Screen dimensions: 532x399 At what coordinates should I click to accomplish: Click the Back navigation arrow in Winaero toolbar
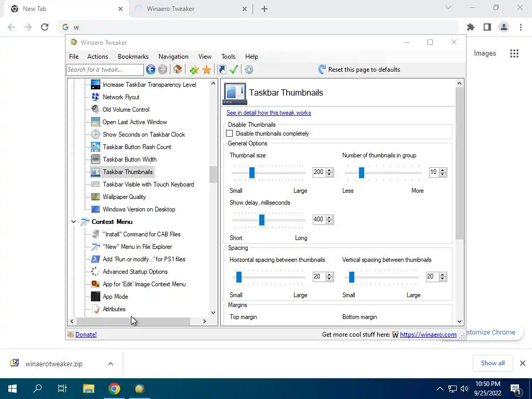[151, 70]
